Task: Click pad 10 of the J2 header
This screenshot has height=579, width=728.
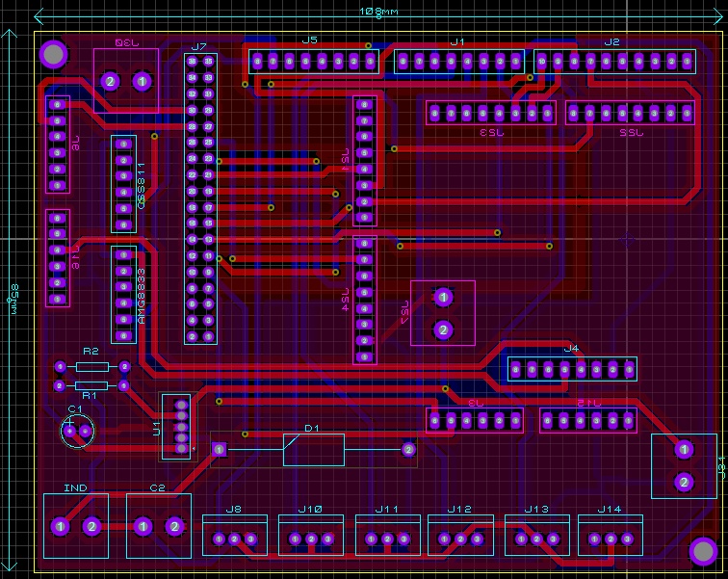Action: coord(542,62)
